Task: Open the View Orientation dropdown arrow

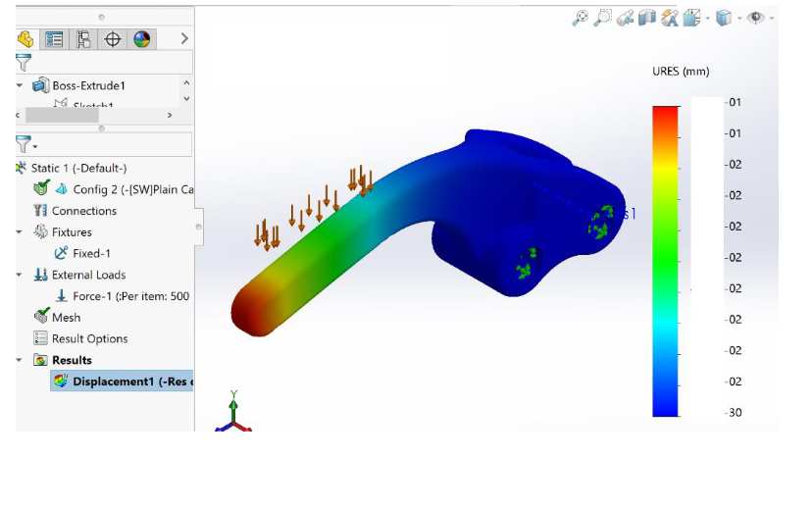Action: pyautogui.click(x=708, y=19)
